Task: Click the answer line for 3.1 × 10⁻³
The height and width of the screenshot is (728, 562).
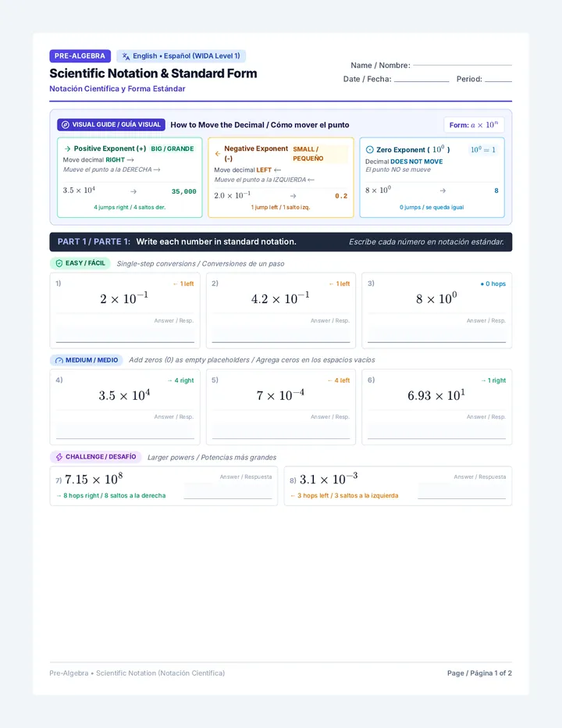Action: tap(462, 491)
